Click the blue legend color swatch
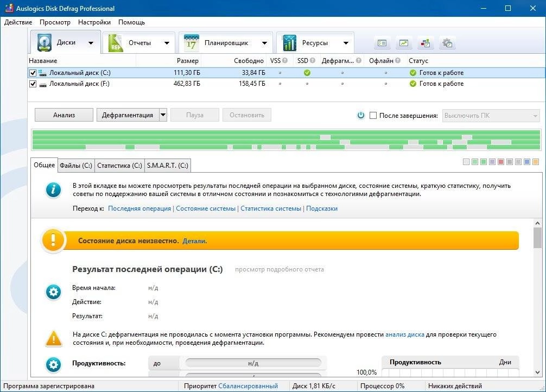Screen dimensions: 546x392 (x=527, y=162)
